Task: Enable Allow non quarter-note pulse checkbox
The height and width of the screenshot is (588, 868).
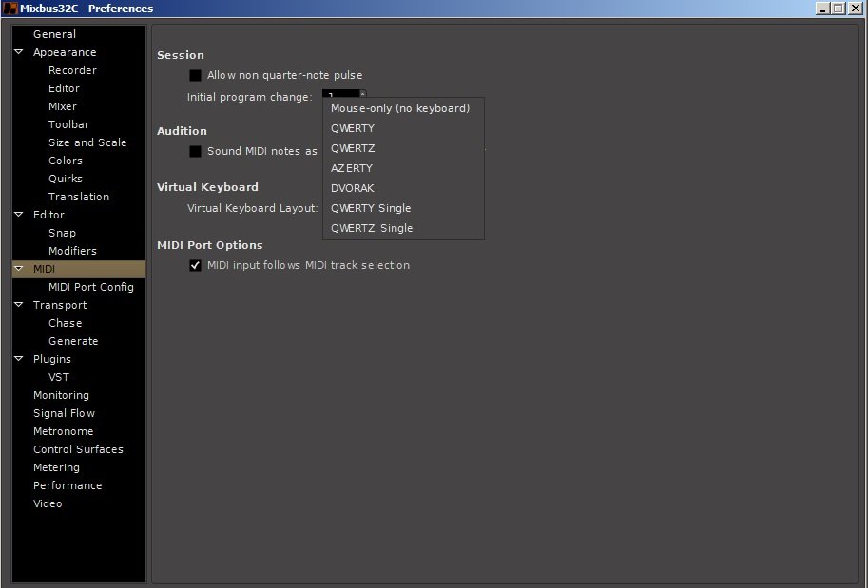Action: pos(196,75)
